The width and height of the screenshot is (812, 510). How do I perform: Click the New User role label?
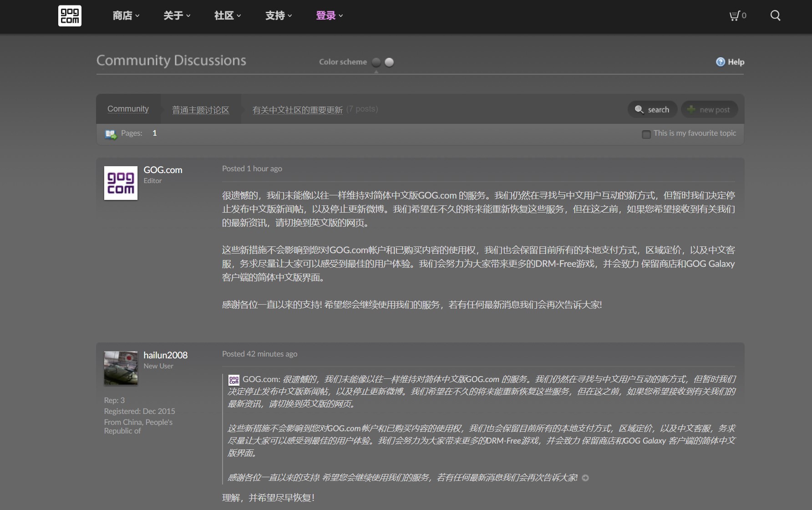click(x=158, y=366)
